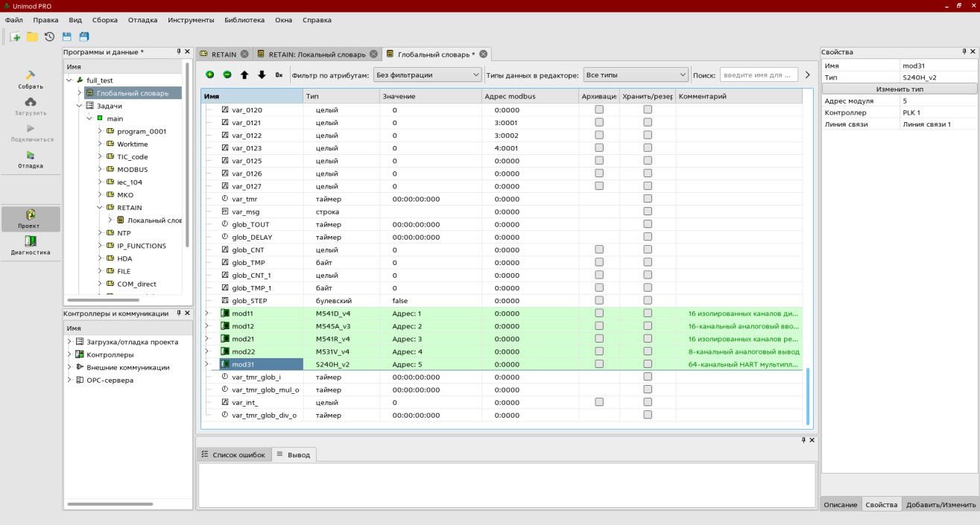Move row up with up arrow
980x525 pixels.
244,74
